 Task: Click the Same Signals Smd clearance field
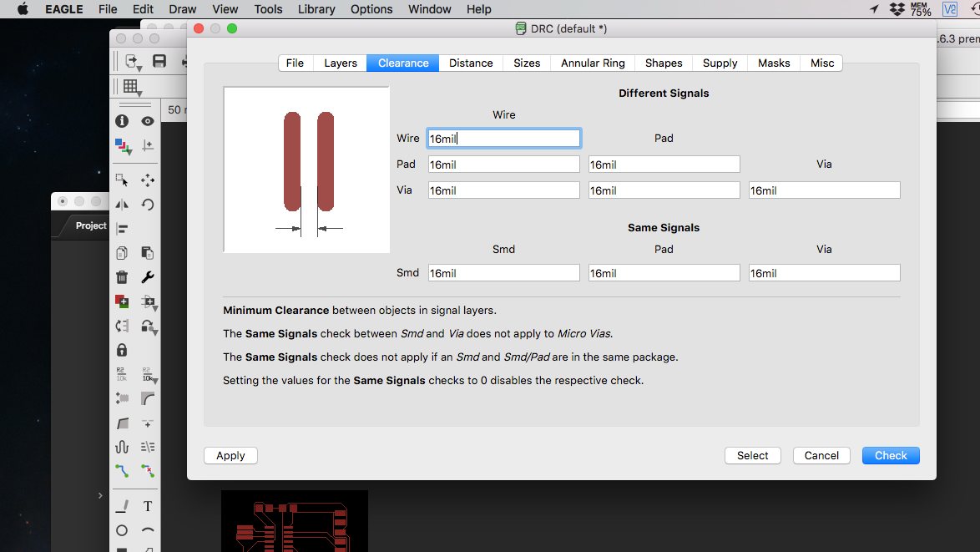point(503,272)
